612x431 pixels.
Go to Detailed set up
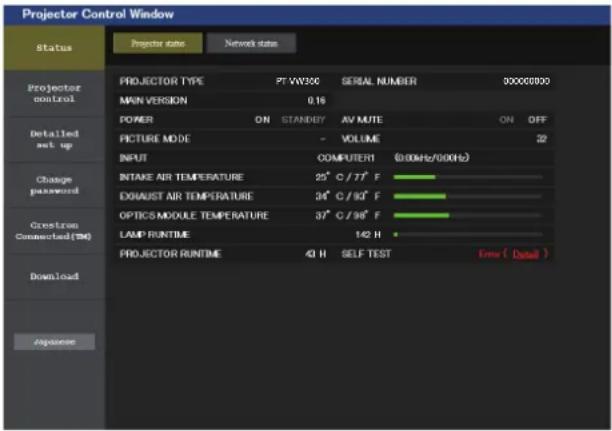(54, 139)
